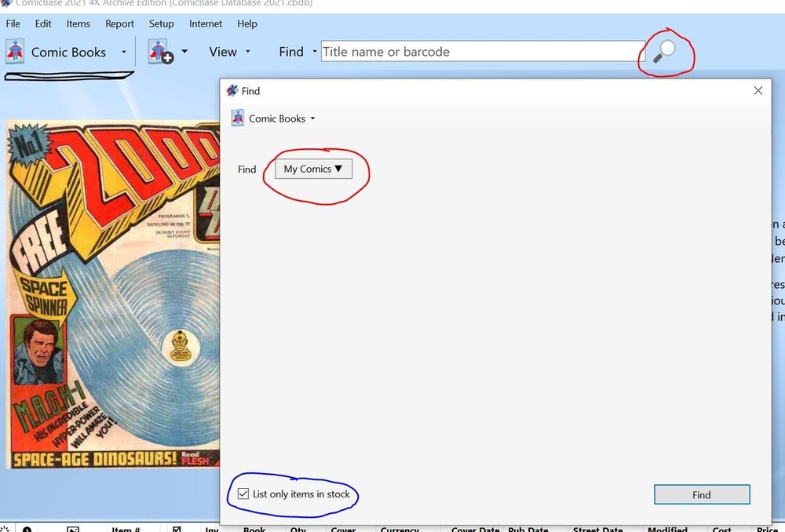Expand the dropdown arrow beside add comic icon

click(x=184, y=52)
